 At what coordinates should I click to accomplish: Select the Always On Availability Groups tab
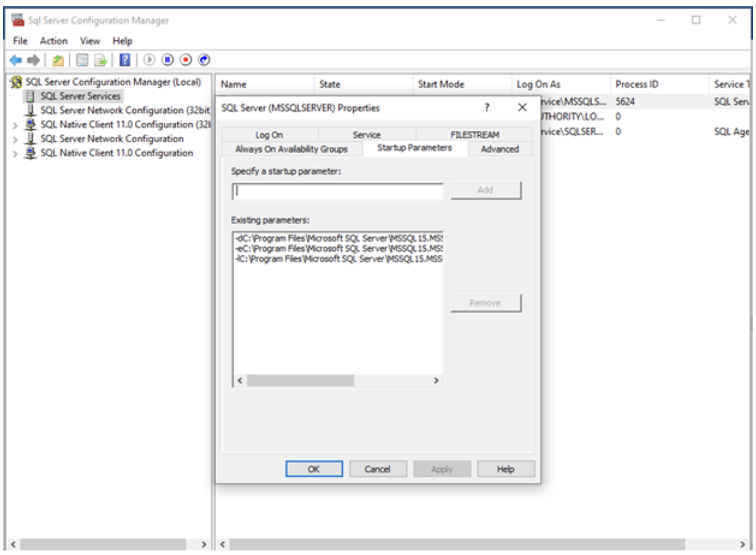292,149
